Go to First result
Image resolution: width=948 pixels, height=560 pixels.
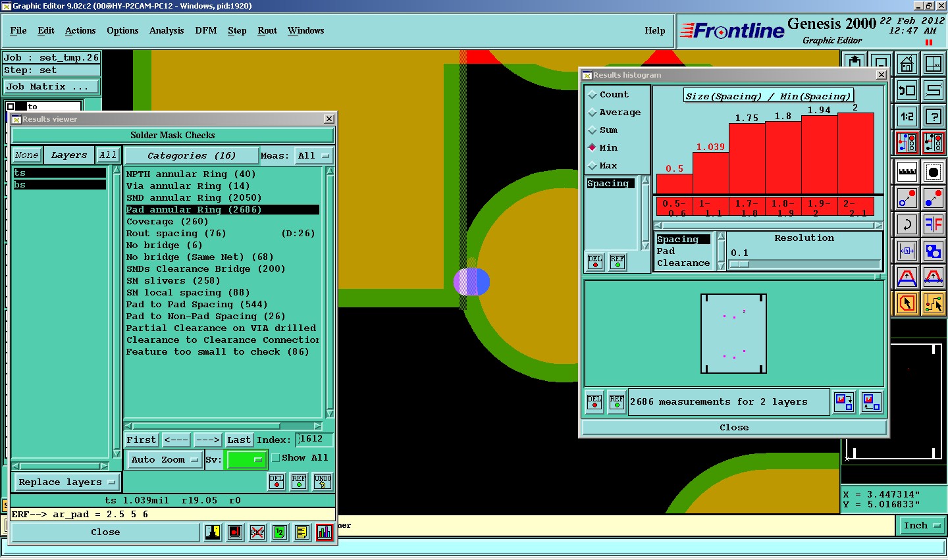click(142, 440)
